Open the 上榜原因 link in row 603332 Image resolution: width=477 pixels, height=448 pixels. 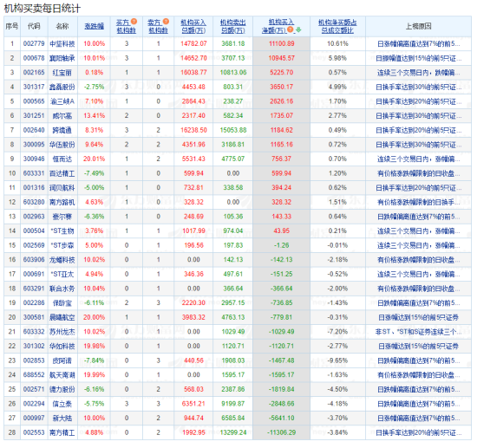pos(419,332)
